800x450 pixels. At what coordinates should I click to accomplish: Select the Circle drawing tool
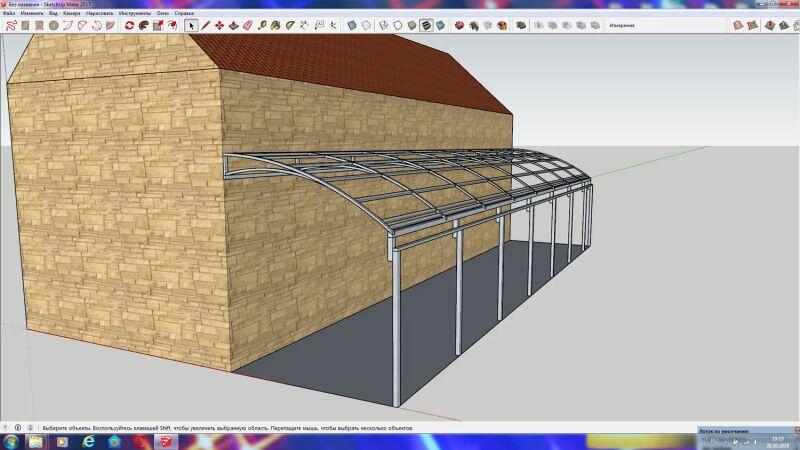[54, 25]
